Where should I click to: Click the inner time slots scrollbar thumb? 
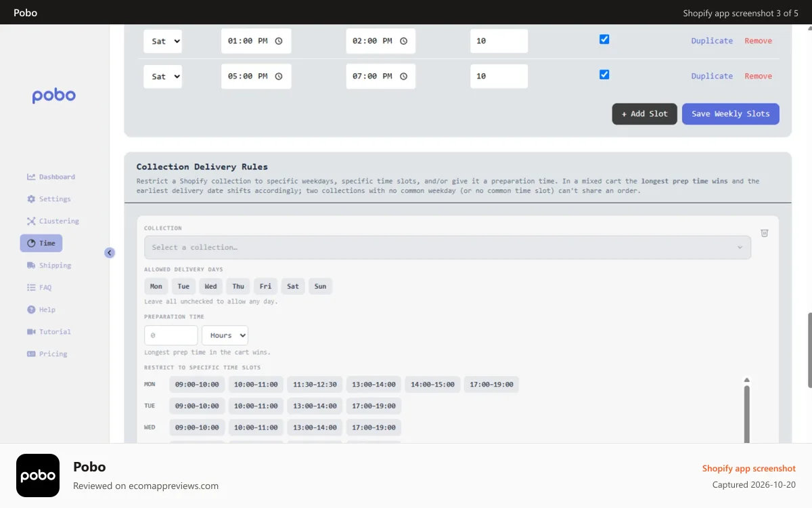pyautogui.click(x=747, y=414)
